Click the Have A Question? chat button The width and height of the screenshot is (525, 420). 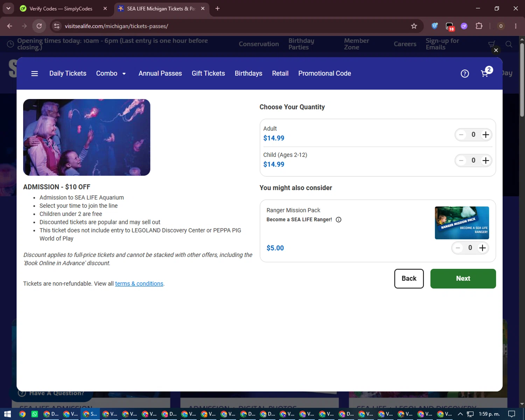(x=52, y=393)
